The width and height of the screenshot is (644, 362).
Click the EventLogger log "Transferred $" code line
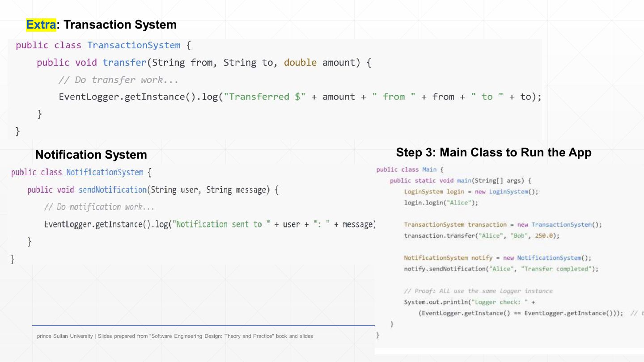pyautogui.click(x=300, y=97)
